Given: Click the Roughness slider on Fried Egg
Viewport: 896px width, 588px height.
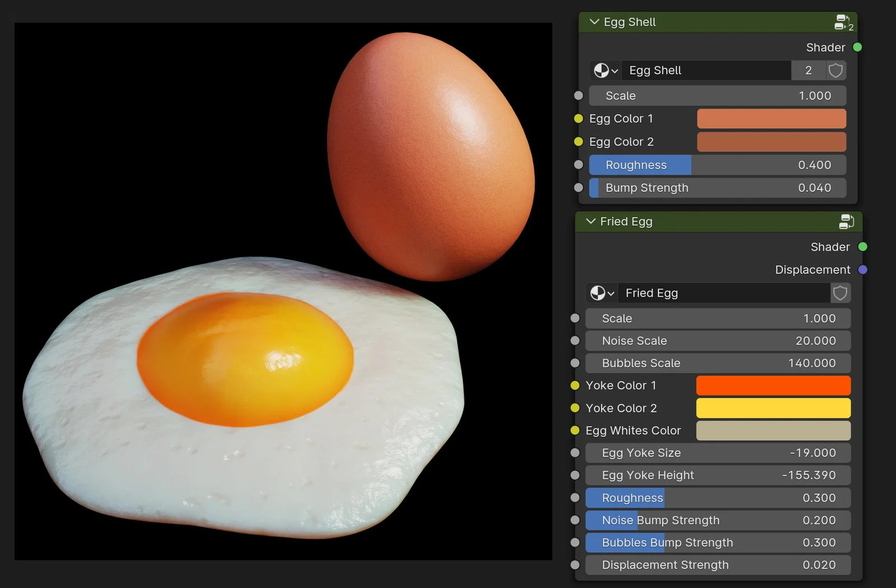Looking at the screenshot, I should pyautogui.click(x=717, y=497).
